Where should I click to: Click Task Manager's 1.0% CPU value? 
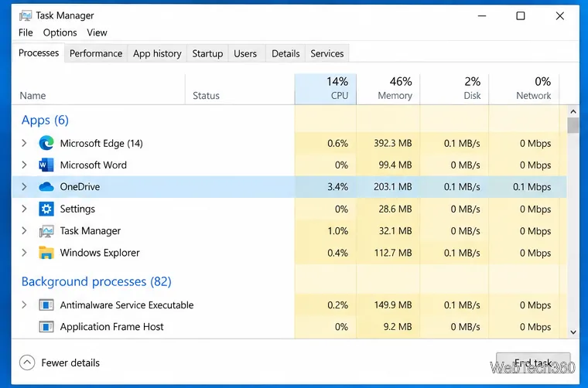(x=338, y=231)
